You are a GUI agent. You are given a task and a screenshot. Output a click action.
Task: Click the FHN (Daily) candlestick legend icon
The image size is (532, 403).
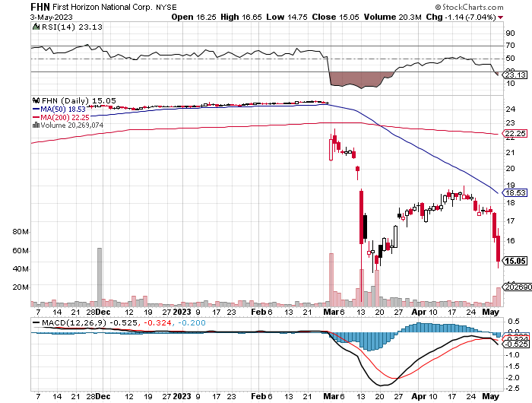coord(34,100)
